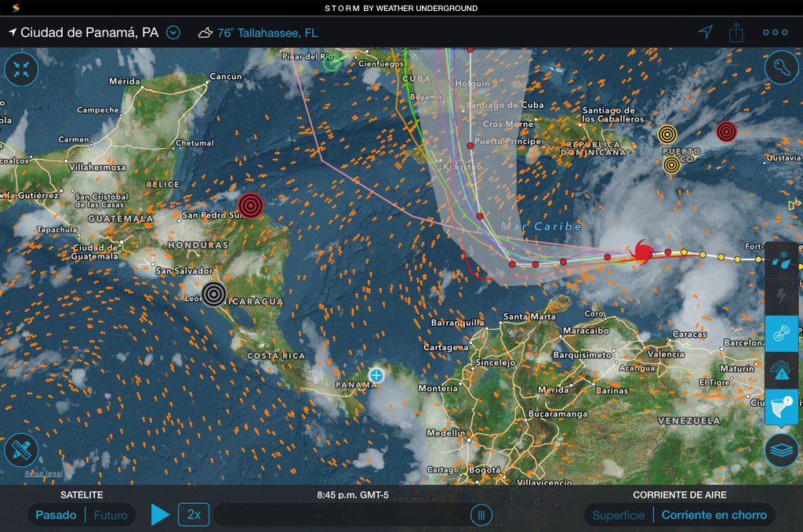Switch satellite timeline to Futuro
The width and height of the screenshot is (803, 532).
point(110,515)
